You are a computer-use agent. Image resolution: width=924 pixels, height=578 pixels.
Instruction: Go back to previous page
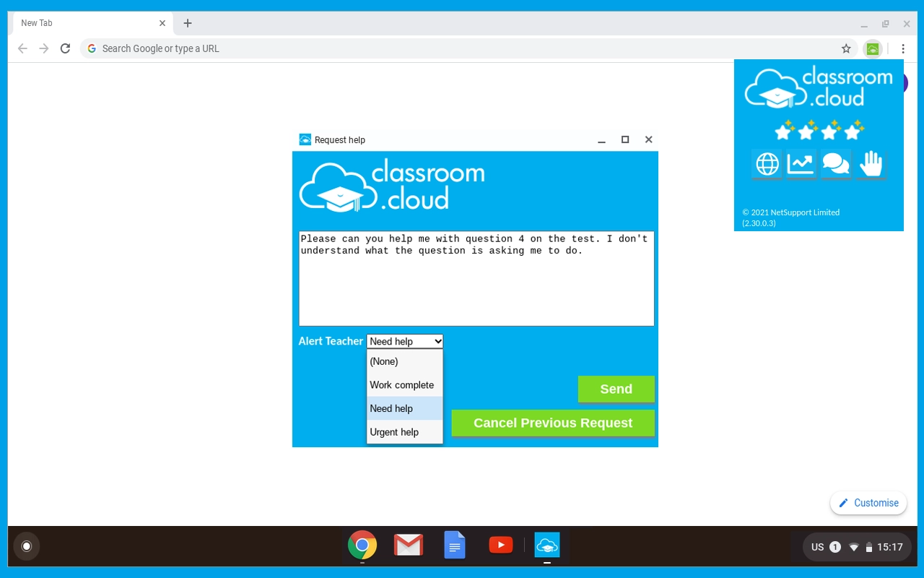pos(22,48)
